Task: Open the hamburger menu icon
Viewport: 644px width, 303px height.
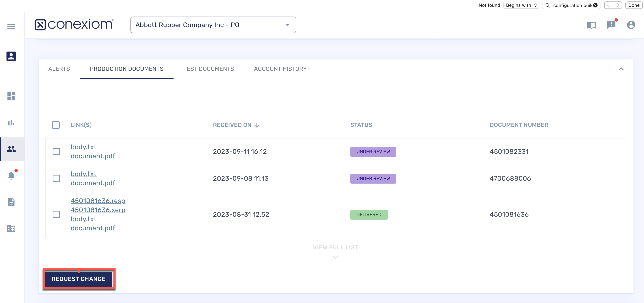Action: [x=11, y=26]
